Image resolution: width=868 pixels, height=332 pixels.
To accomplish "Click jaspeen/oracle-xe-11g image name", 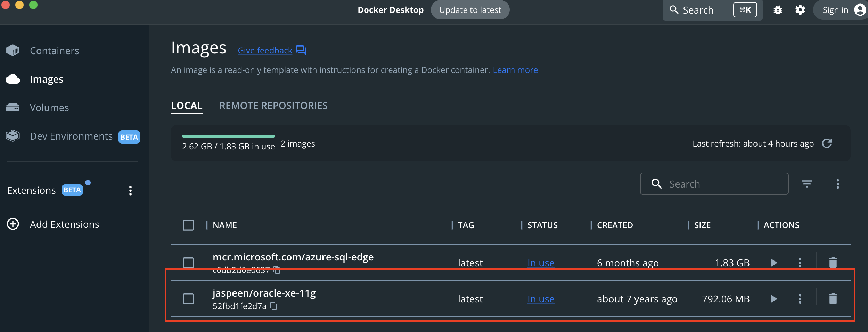I will click(264, 293).
